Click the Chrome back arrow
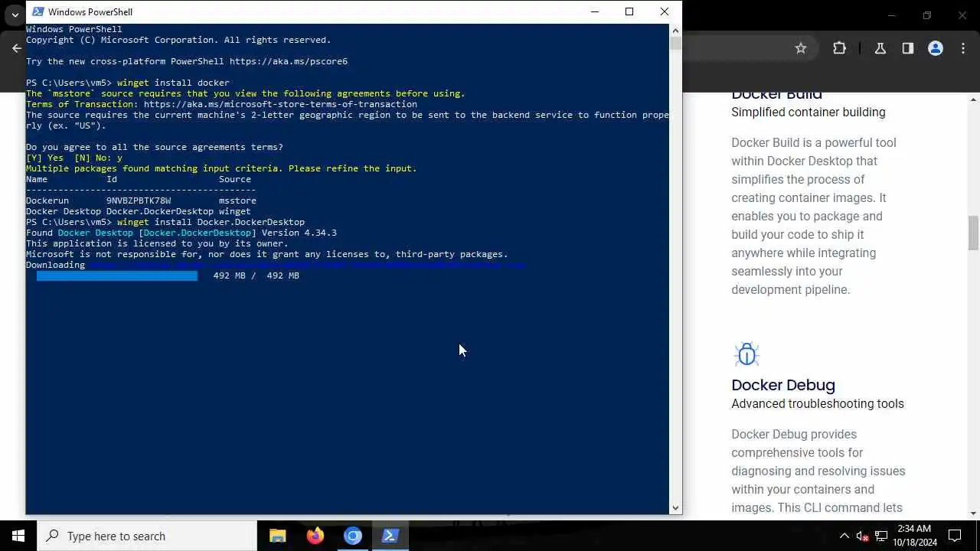 point(17,48)
